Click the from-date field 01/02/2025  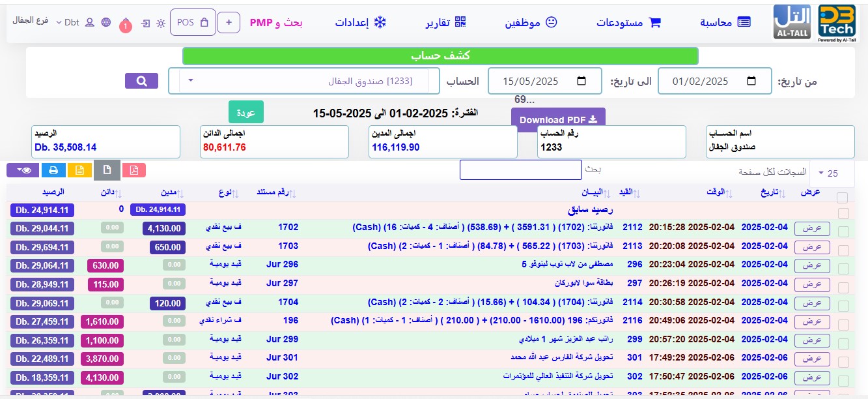click(714, 81)
